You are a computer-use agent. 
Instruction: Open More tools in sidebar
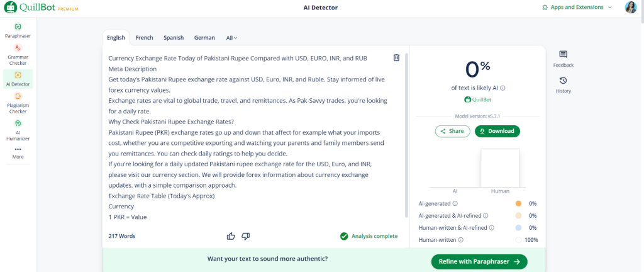(18, 152)
